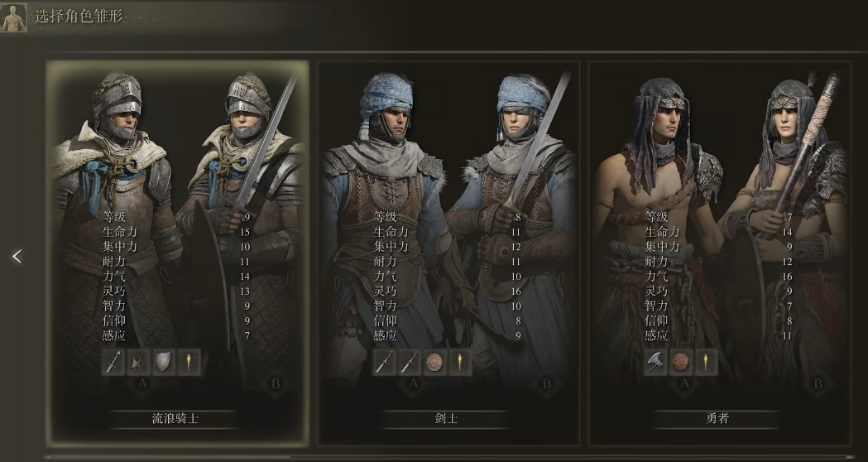
Task: Select the 勇者 class name label
Action: 717,419
